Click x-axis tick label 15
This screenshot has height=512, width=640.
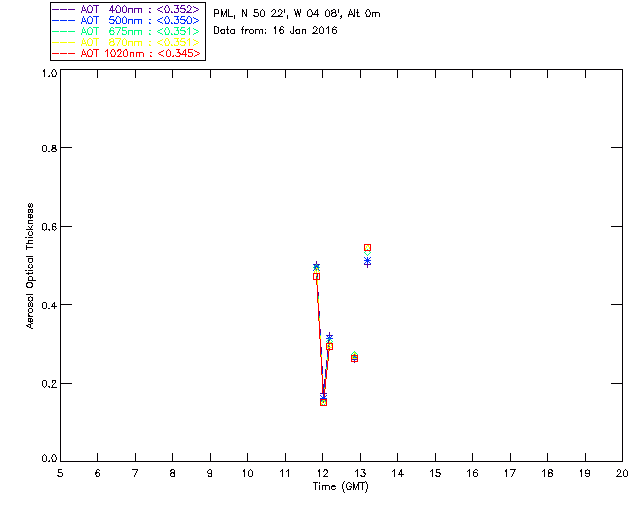435,473
